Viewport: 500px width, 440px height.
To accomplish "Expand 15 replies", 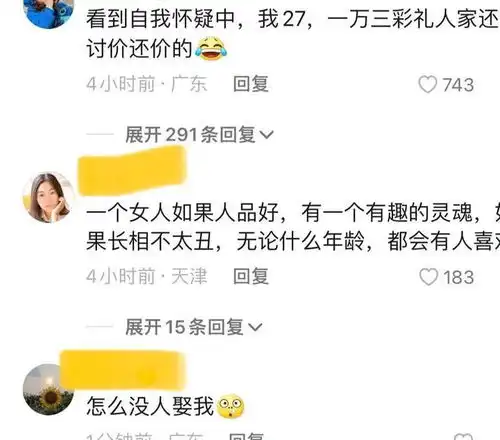I will 194,327.
